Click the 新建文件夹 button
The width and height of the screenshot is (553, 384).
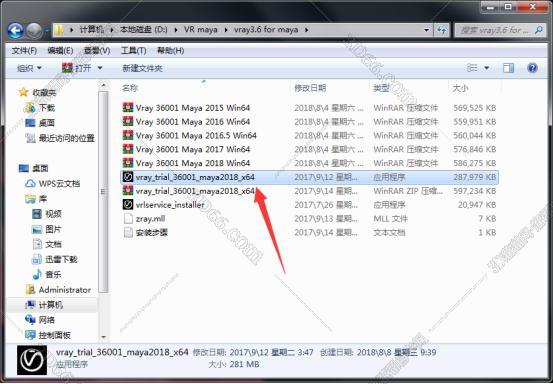pos(142,68)
